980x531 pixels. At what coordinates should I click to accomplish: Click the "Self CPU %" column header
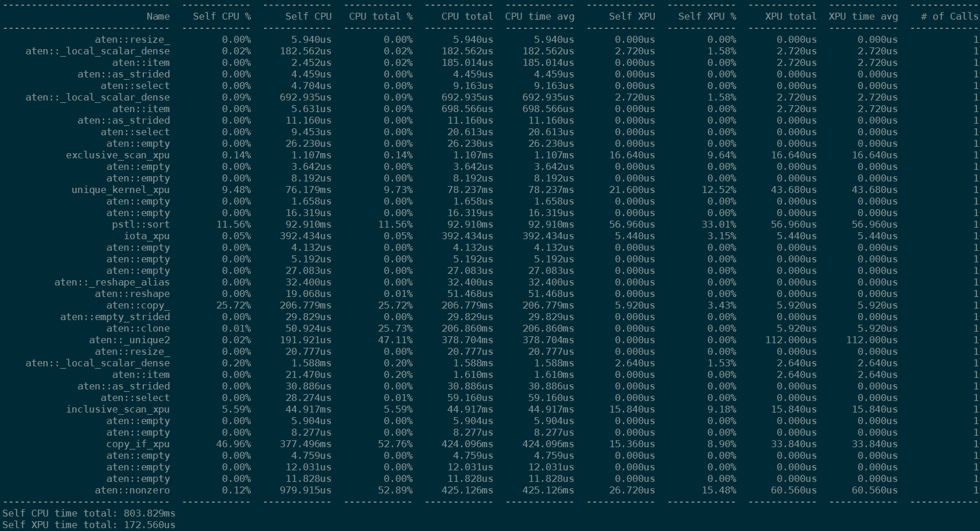point(222,16)
